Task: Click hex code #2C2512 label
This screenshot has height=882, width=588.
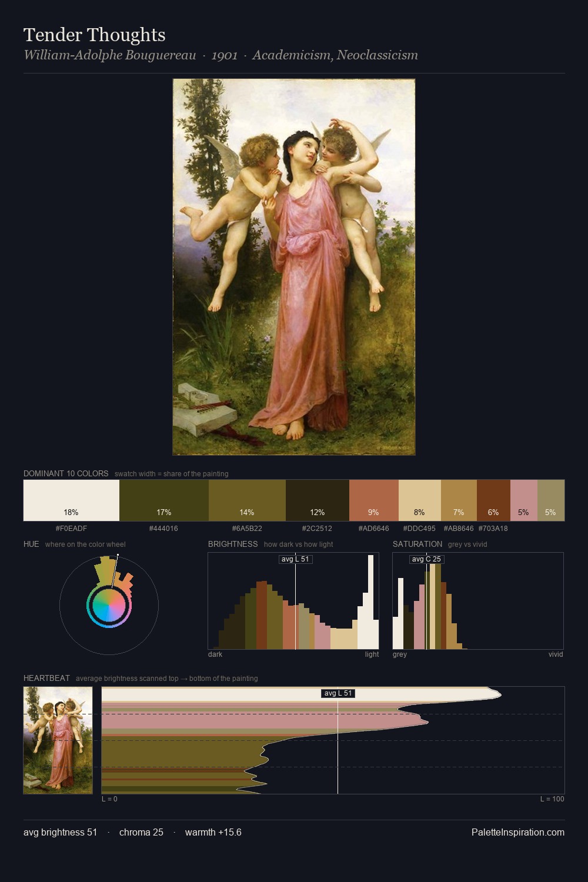Action: (317, 528)
